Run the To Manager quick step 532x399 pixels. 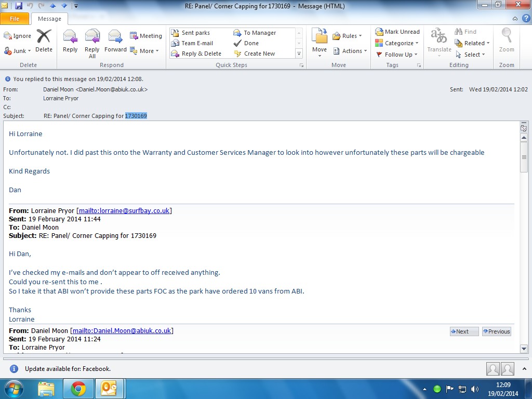coord(255,33)
